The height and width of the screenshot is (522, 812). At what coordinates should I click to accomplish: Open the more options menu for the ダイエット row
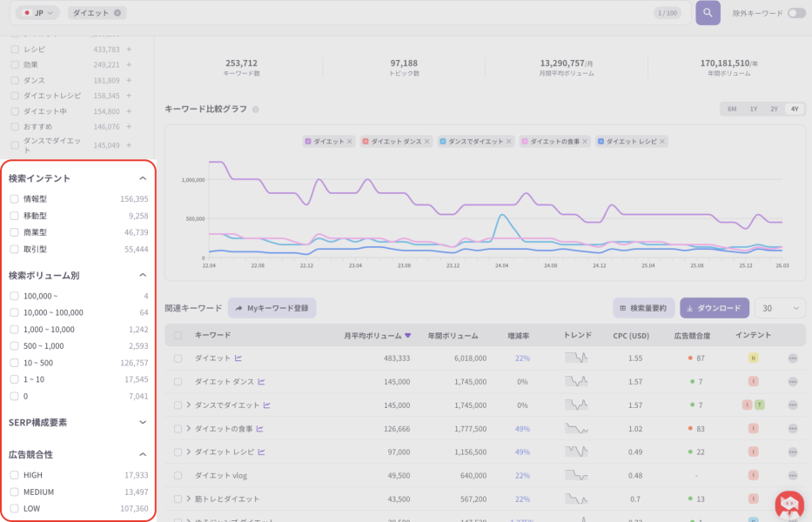point(792,358)
